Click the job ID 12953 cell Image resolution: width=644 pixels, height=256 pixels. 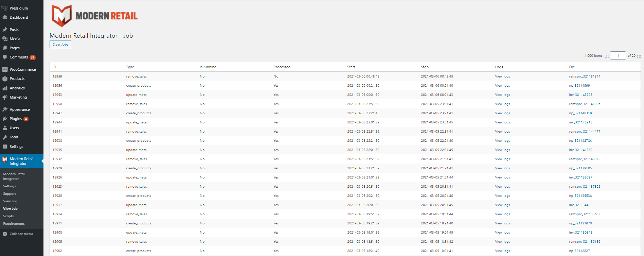57,95
